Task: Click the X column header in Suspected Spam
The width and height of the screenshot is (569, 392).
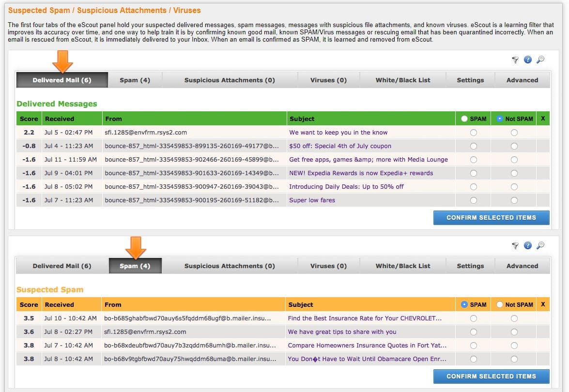Action: [543, 304]
